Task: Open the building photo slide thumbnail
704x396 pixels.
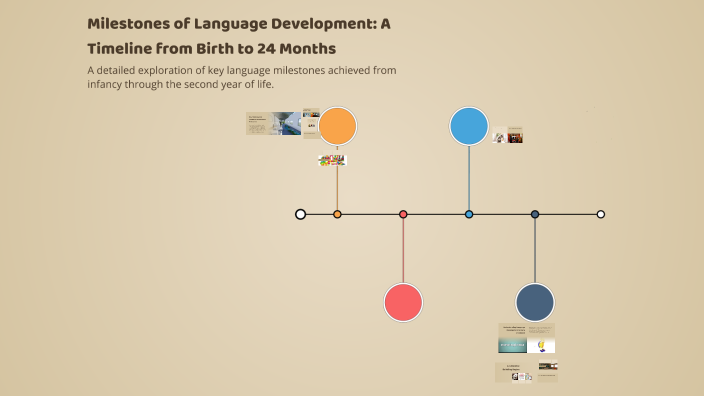Action: coord(273,123)
